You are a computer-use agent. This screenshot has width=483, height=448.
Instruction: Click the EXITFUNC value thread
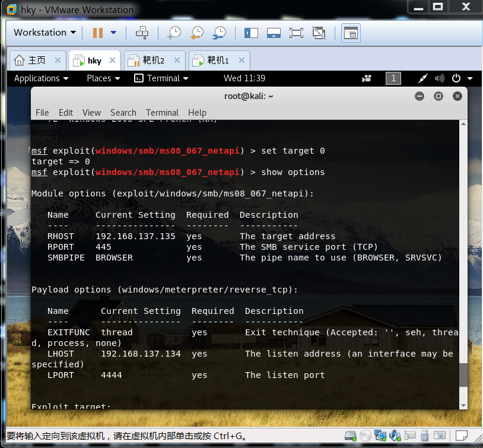coord(117,332)
